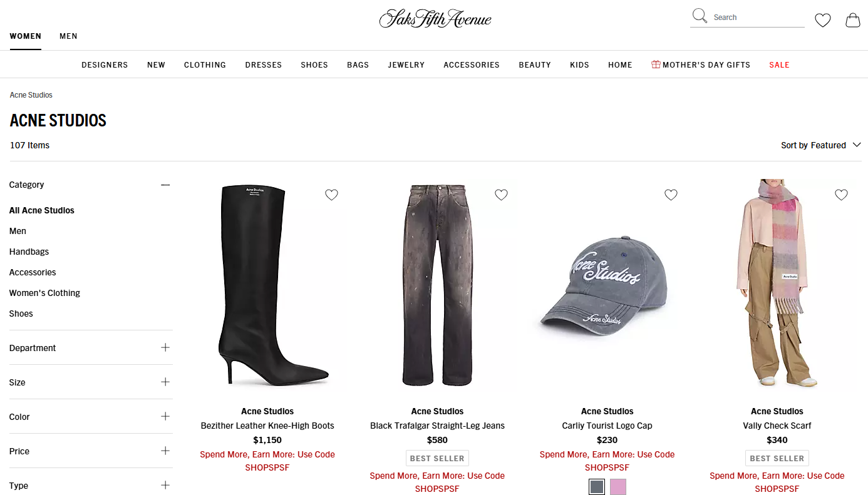
Task: Click the Search input field
Action: coord(758,18)
